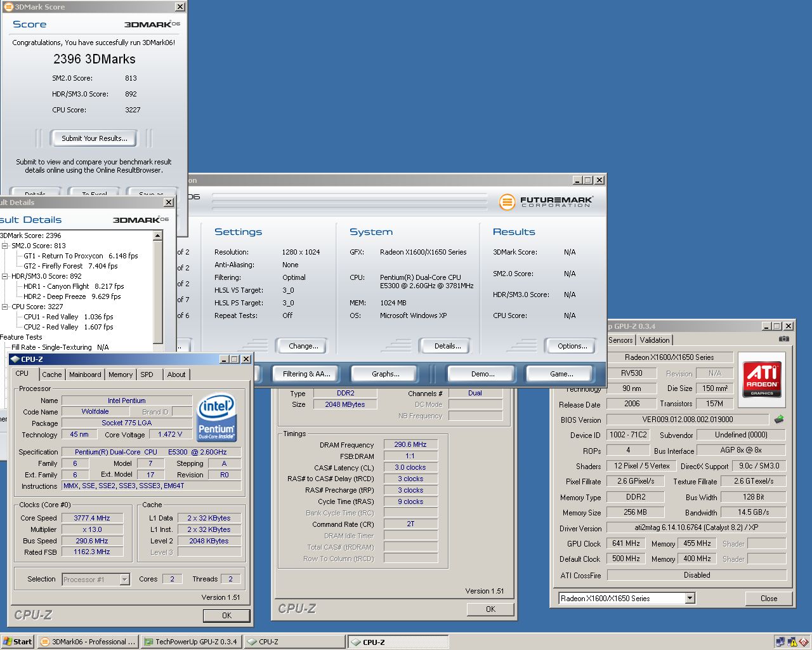Viewport: 812px width, 650px height.
Task: Switch to the Mainboard tab in CPU-Z
Action: tap(85, 375)
